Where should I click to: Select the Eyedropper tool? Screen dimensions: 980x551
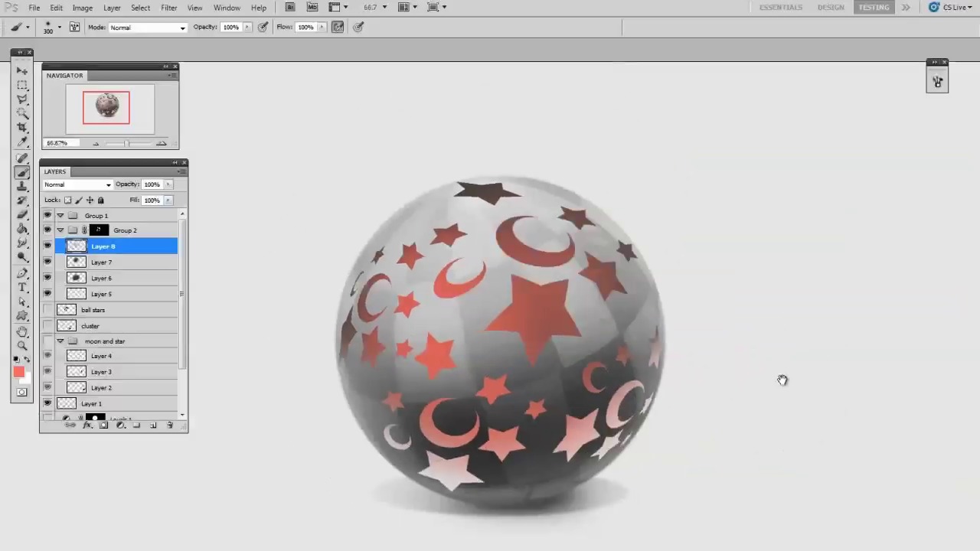tap(22, 142)
